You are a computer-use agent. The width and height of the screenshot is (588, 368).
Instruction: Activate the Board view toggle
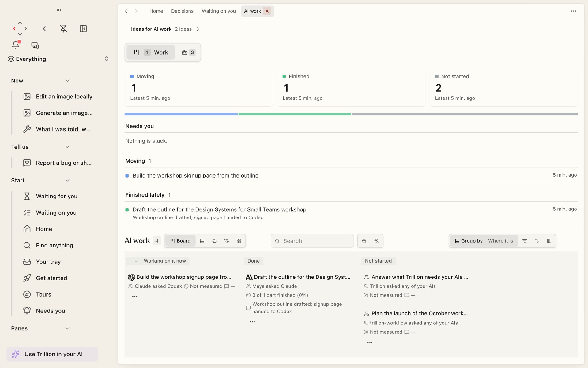(x=180, y=241)
